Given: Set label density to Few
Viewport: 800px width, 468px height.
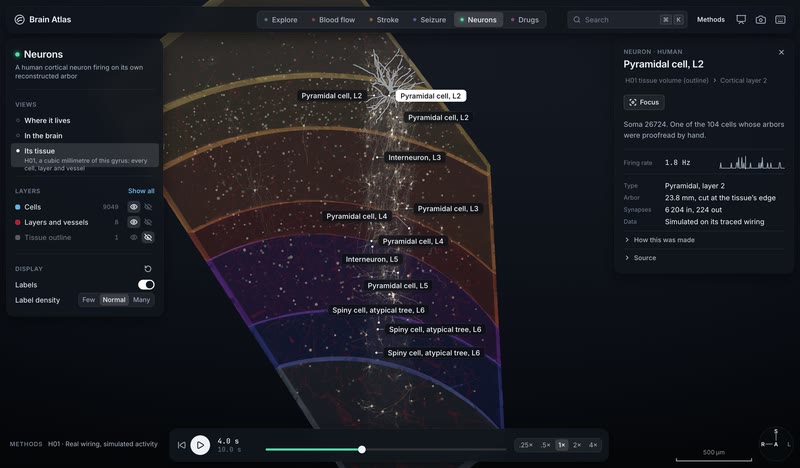Looking at the screenshot, I should pyautogui.click(x=89, y=300).
